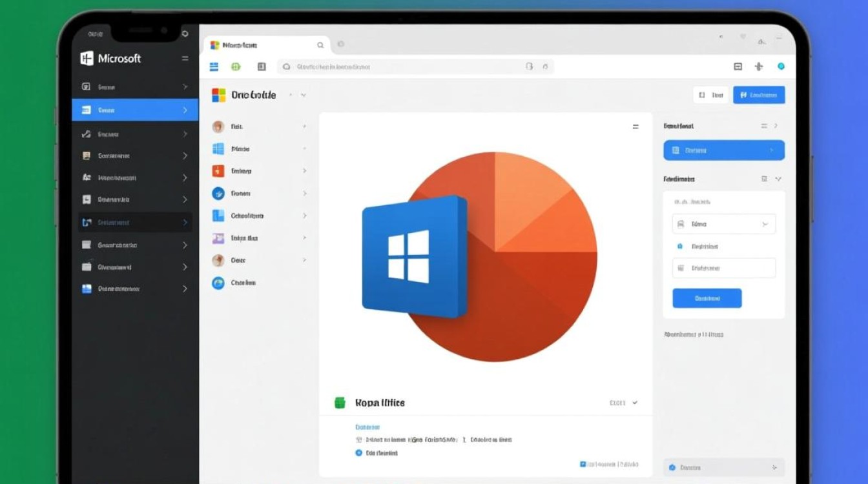Screen dimensions: 868x484
Task: Expand the chevron on the orange square icon row
Action: [x=304, y=171]
